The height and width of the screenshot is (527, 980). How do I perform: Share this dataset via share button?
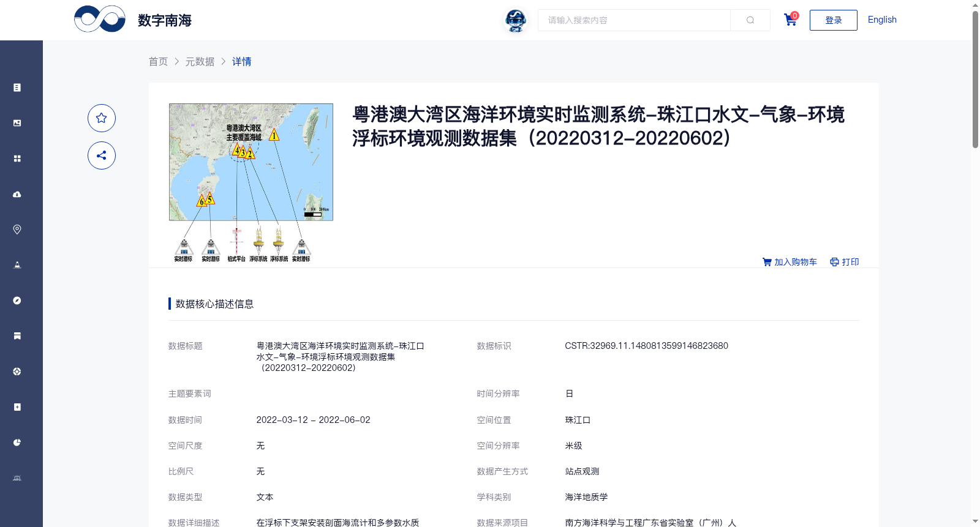click(102, 155)
